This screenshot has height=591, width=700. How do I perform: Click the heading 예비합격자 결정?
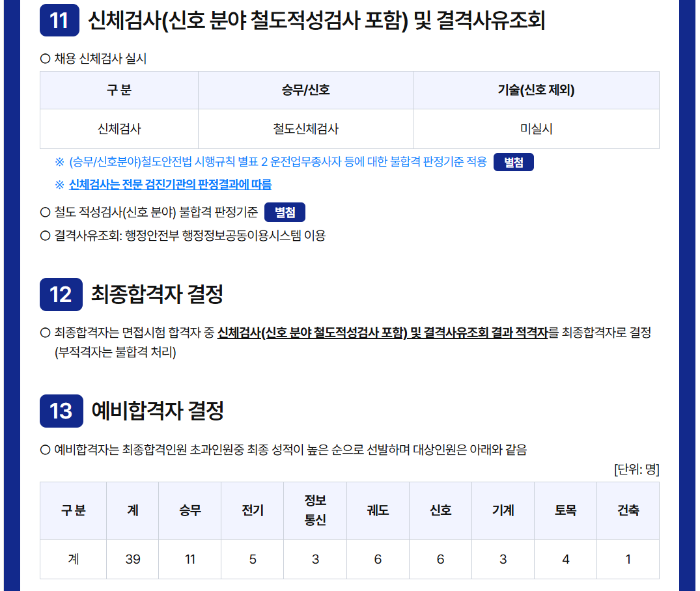[x=158, y=411]
